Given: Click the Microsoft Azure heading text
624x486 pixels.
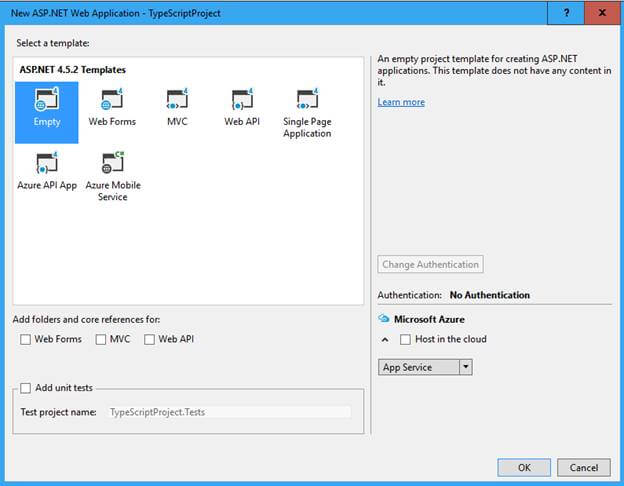Looking at the screenshot, I should pos(429,319).
